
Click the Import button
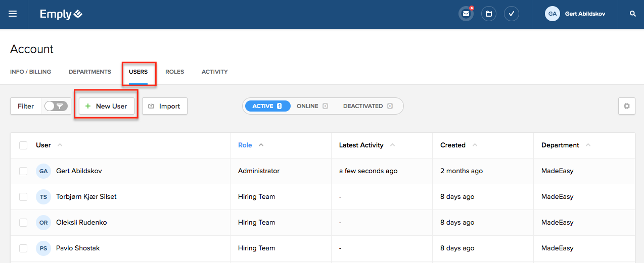pyautogui.click(x=164, y=106)
